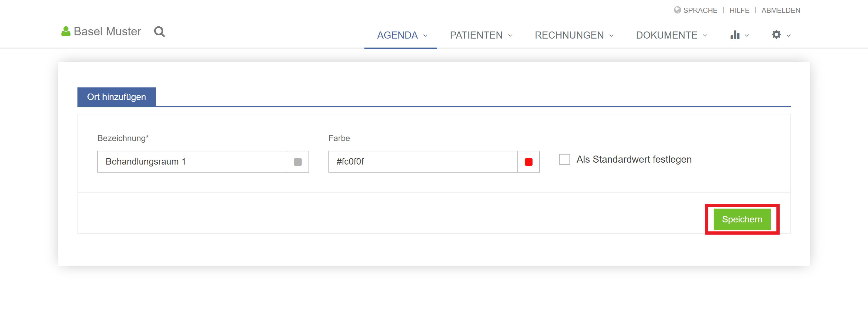Click the Basel Muster user name
The height and width of the screenshot is (323, 868).
tap(107, 31)
